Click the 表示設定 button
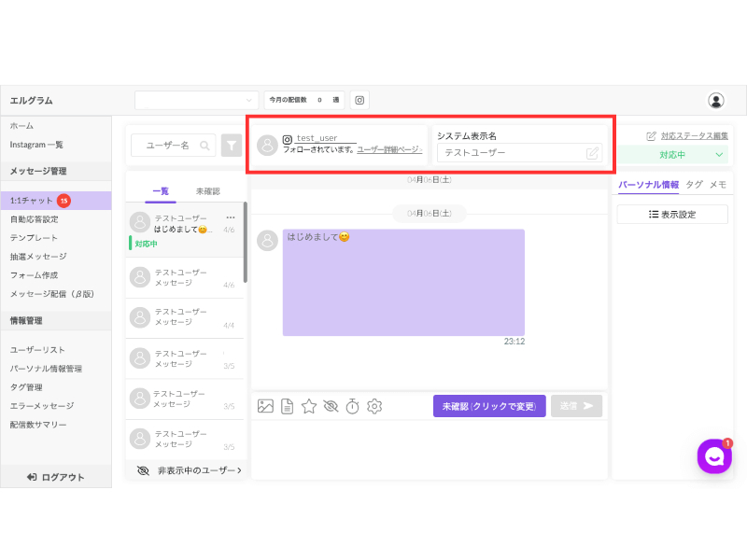Screen dimensions: 747x560 click(x=672, y=215)
